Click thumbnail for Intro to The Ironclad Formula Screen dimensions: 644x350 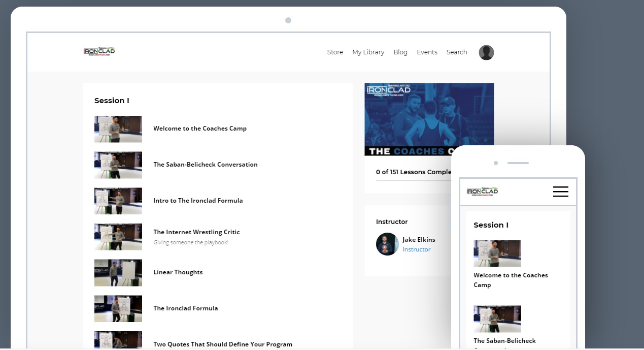pyautogui.click(x=118, y=201)
